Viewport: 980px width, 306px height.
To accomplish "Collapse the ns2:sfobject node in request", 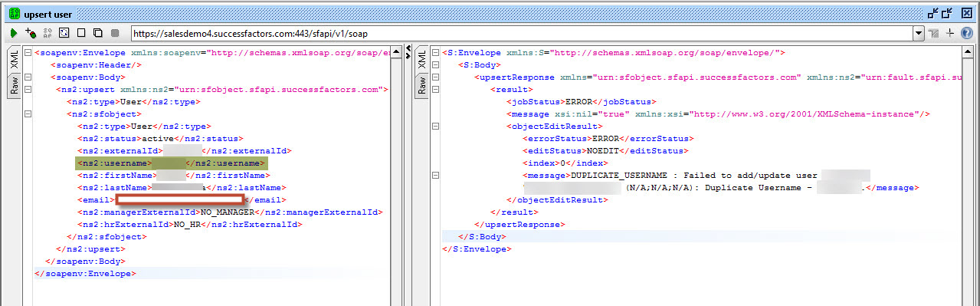I will pos(28,114).
